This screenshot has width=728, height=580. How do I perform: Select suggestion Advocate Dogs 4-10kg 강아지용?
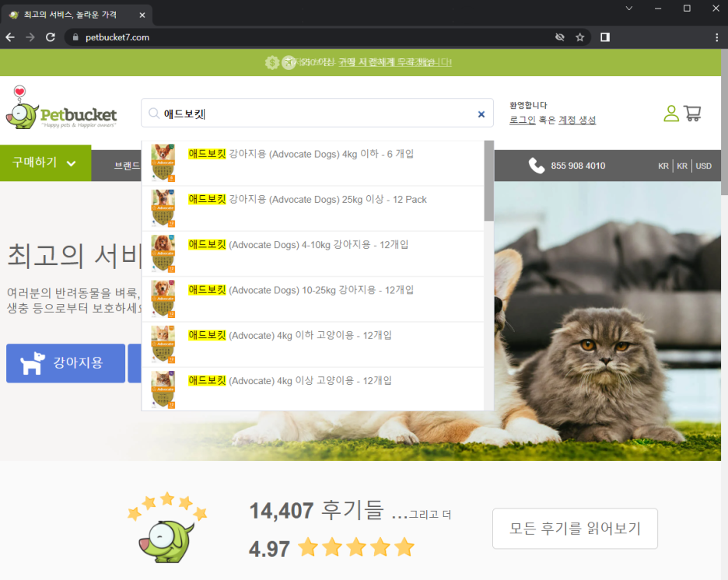313,253
